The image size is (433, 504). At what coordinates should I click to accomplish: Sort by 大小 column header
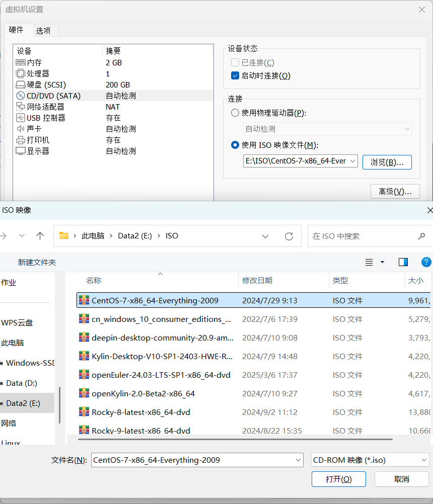(x=415, y=280)
